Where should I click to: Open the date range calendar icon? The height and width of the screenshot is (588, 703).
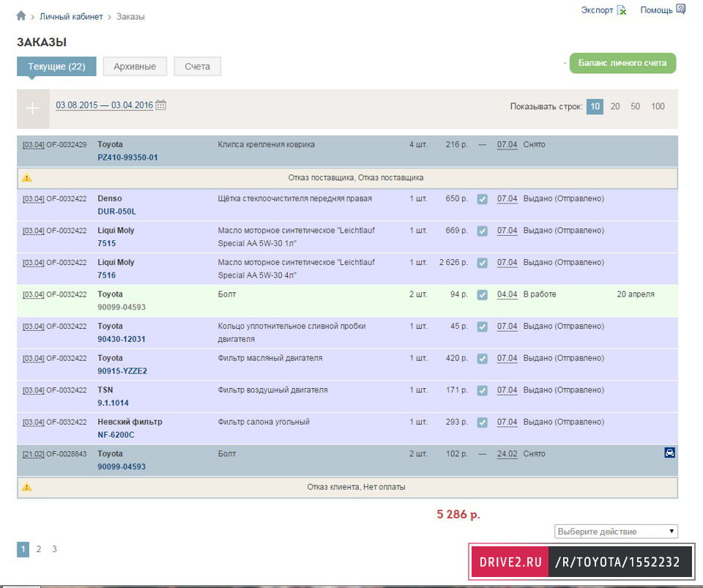coord(161,105)
